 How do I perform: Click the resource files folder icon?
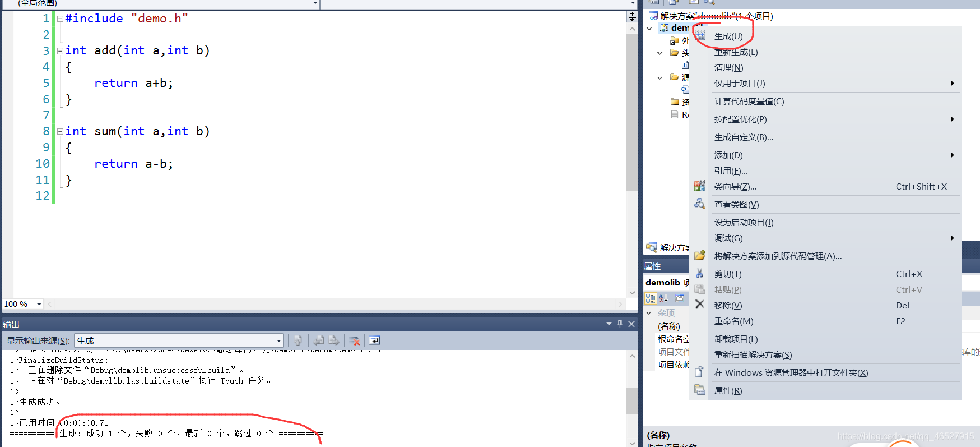(675, 102)
